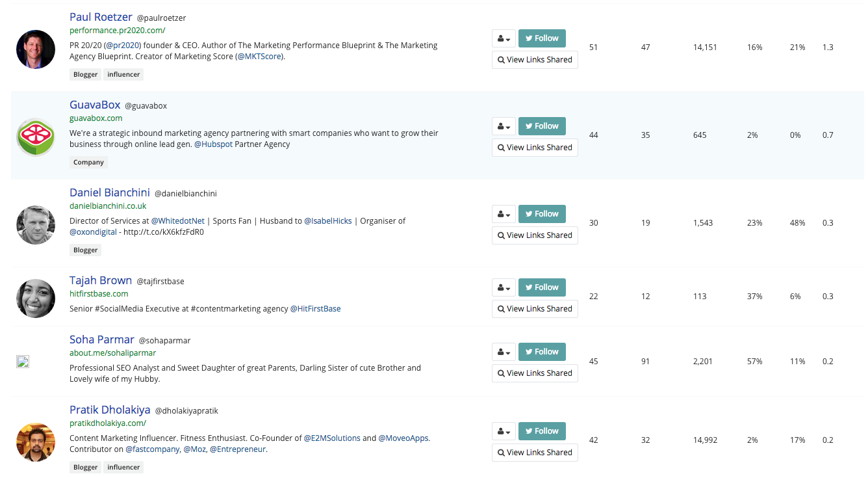Click the Blogger tag under Daniel Bianchini
868x478 pixels.
[85, 250]
